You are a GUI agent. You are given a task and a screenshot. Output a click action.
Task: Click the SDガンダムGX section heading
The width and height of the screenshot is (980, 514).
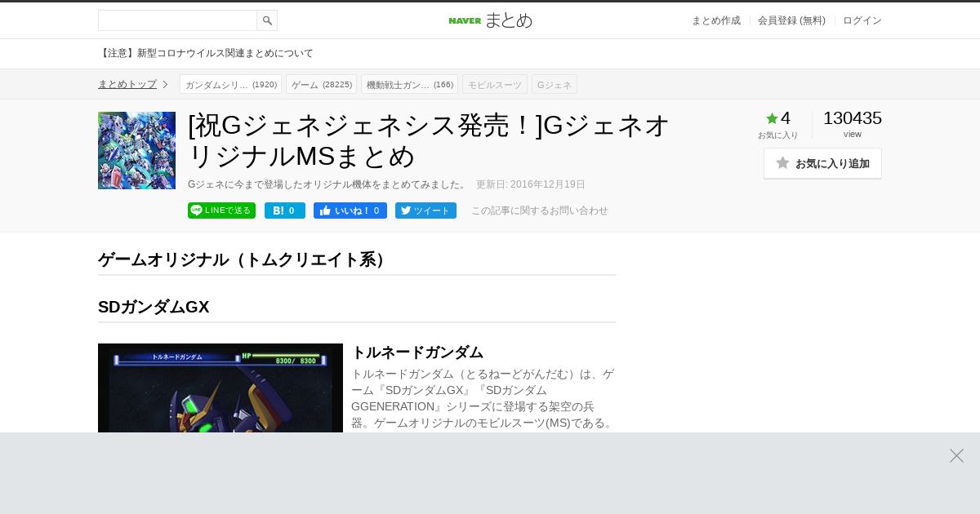(154, 307)
